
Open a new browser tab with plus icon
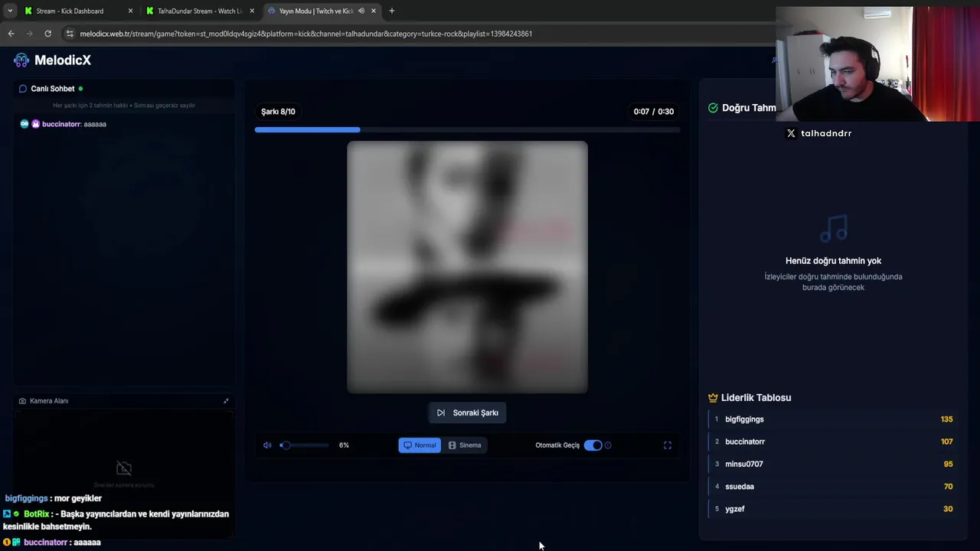(391, 11)
